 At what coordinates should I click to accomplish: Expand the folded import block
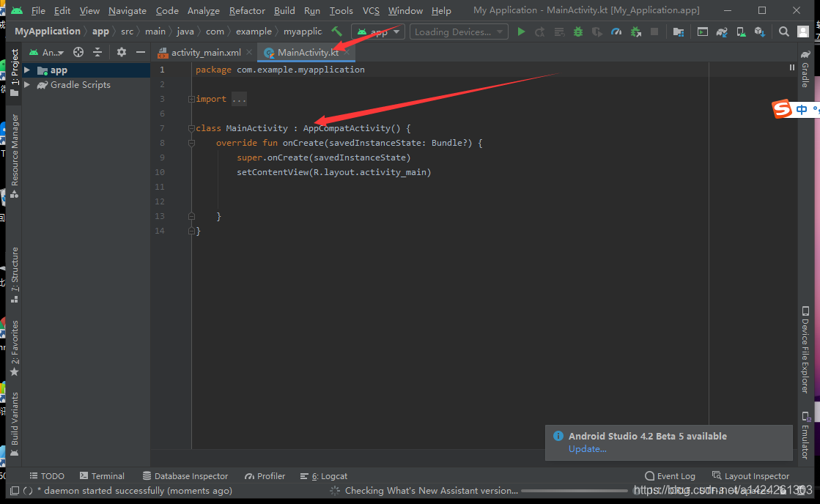[191, 99]
